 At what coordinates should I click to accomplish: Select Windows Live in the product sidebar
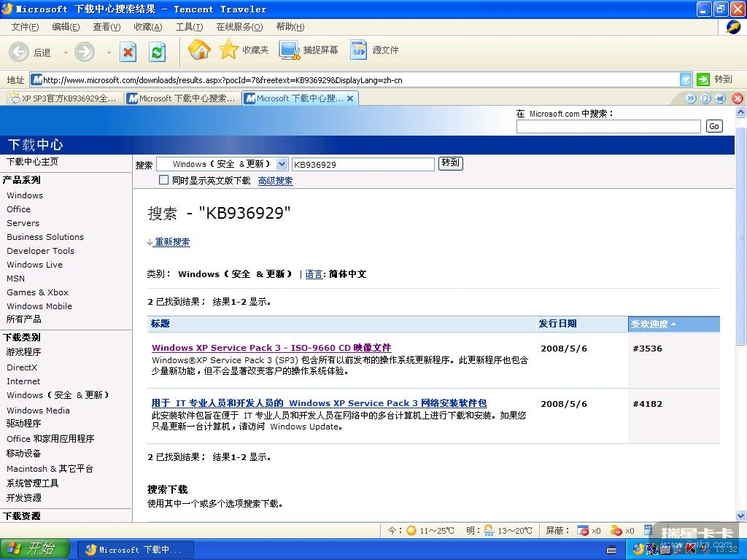[34, 265]
